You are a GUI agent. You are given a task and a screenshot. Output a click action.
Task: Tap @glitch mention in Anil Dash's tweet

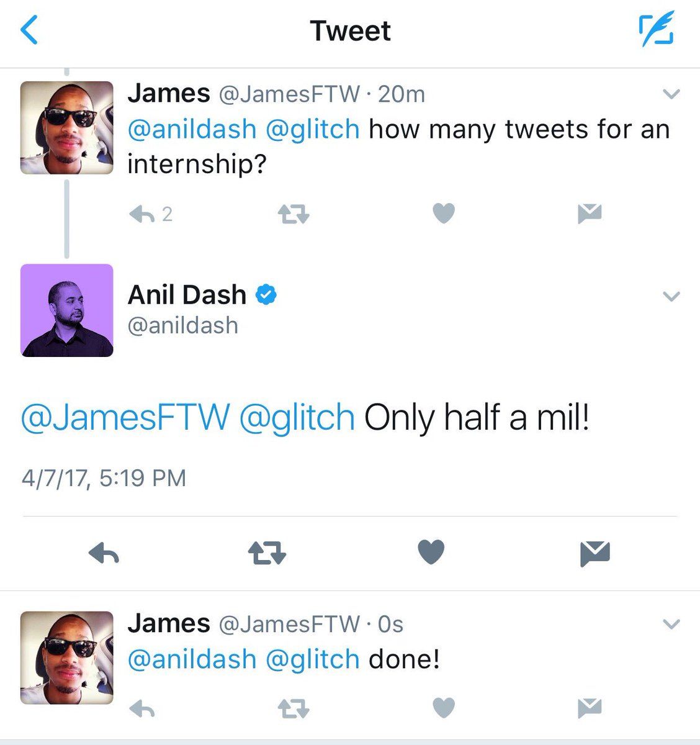tap(297, 417)
